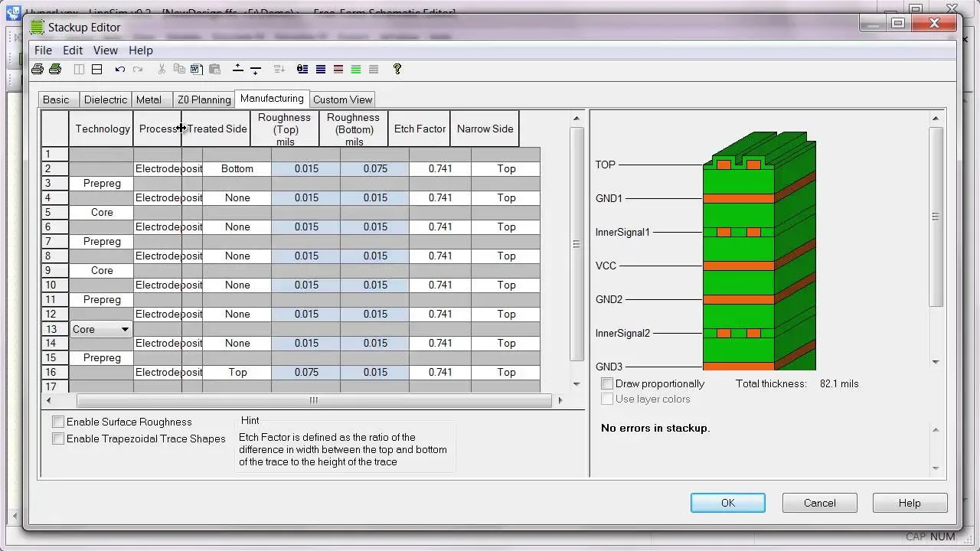Click the black Print icon in toolbar
This screenshot has height=551, width=980.
tap(37, 69)
